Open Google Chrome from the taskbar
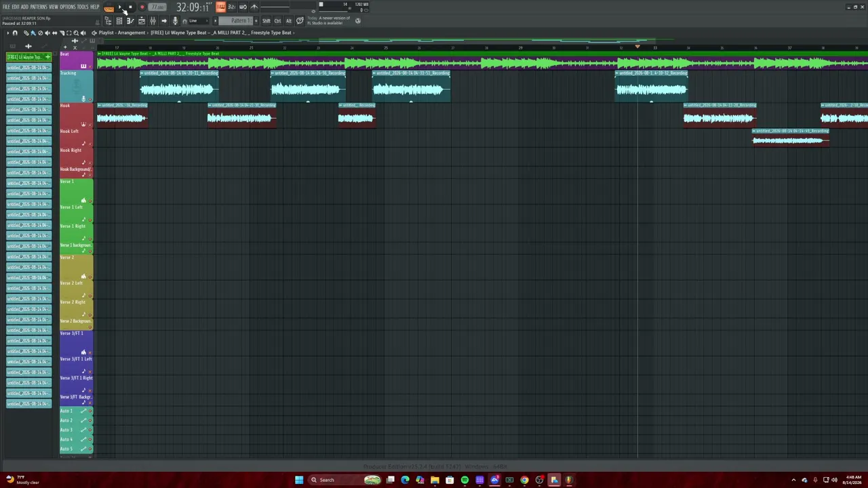This screenshot has height=488, width=868. pos(524,480)
